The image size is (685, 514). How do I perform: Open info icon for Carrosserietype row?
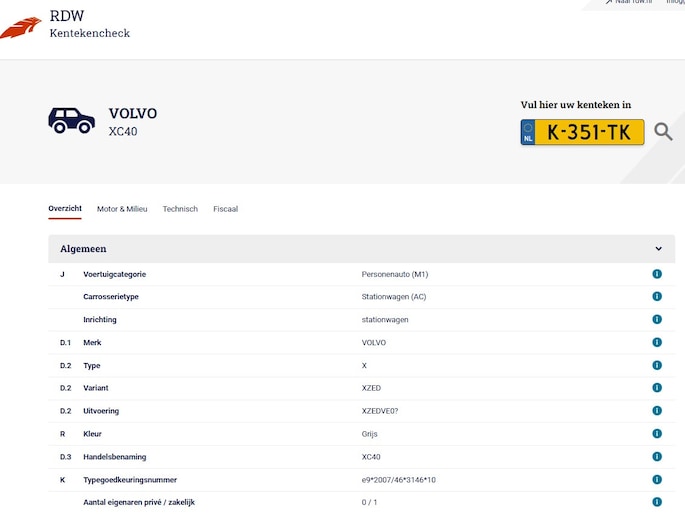[x=657, y=297]
